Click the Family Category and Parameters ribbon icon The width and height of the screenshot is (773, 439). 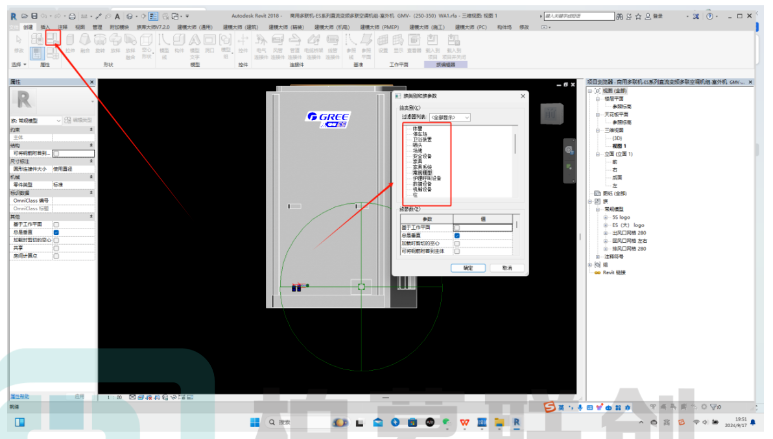coord(52,37)
